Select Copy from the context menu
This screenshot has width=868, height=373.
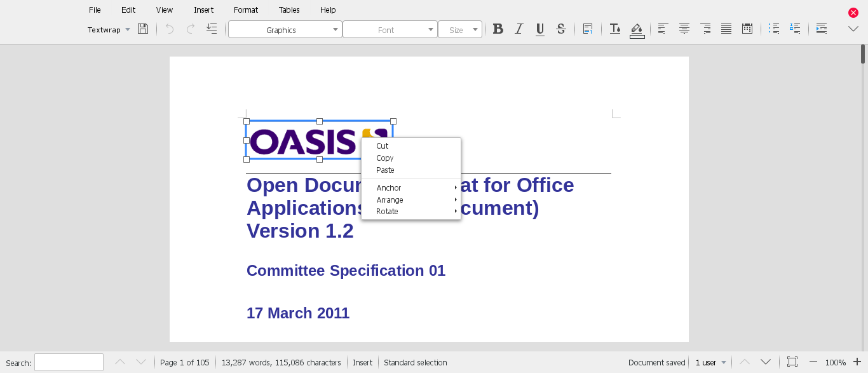[x=384, y=158]
